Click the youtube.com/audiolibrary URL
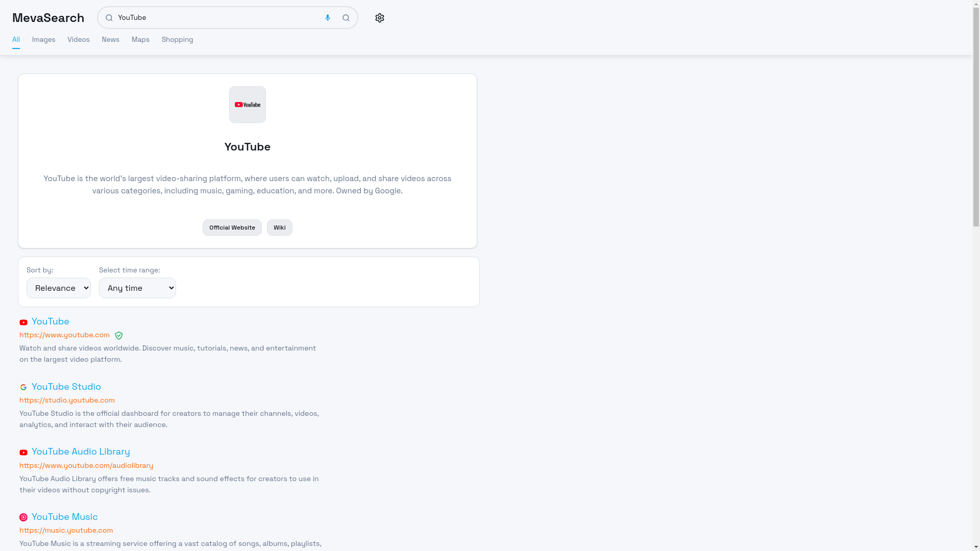This screenshot has width=980, height=551. [x=86, y=466]
